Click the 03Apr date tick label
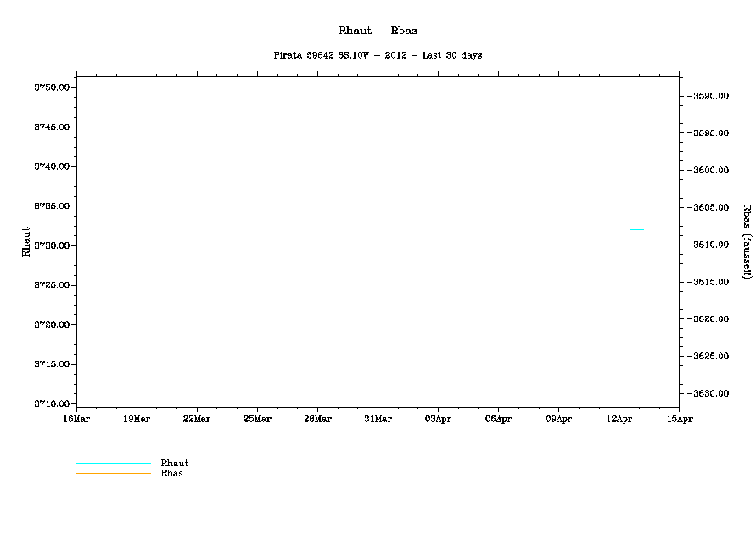756x535 pixels. (x=438, y=419)
